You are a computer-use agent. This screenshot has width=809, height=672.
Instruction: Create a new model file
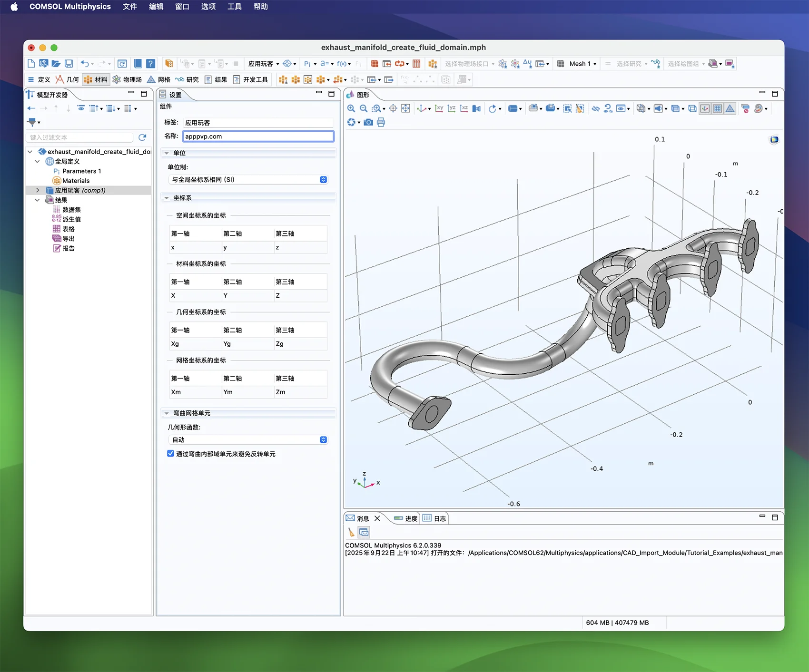[31, 64]
